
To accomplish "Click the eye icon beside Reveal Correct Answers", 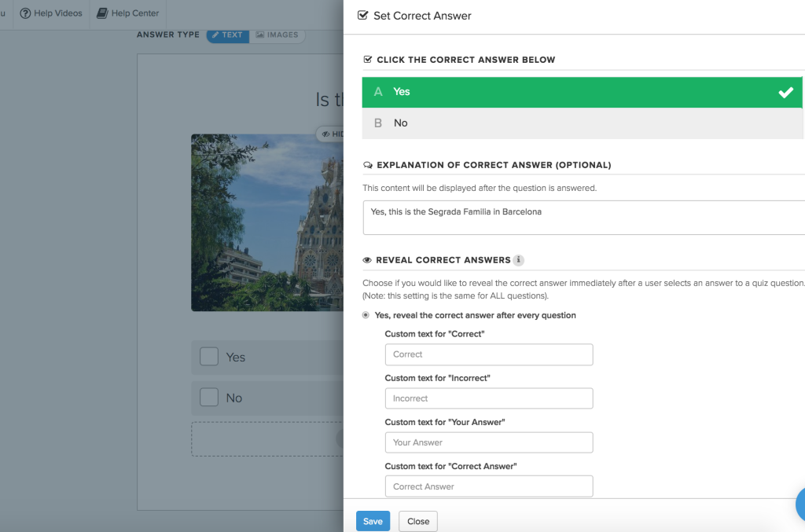I will (367, 260).
